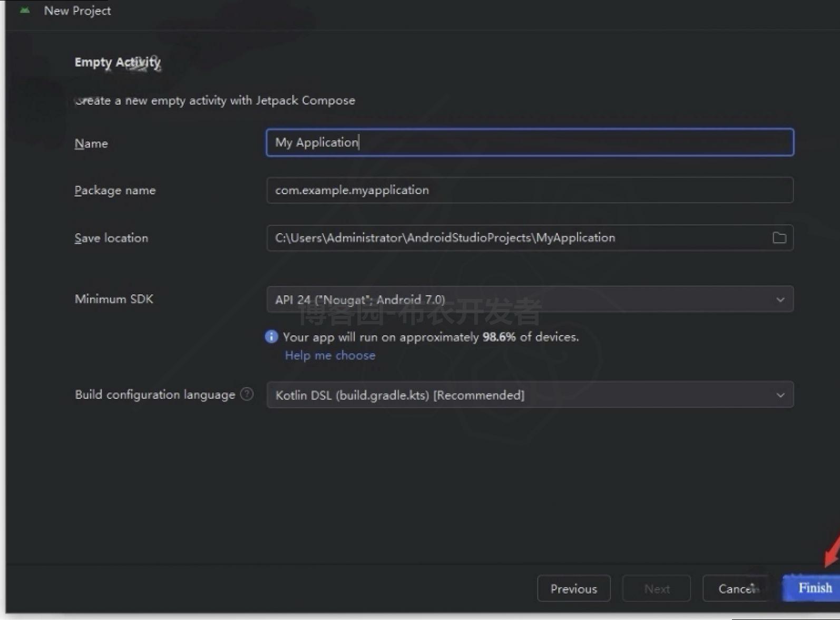Screen dimensions: 840x620
Task: Click the Package name input field
Action: click(530, 190)
